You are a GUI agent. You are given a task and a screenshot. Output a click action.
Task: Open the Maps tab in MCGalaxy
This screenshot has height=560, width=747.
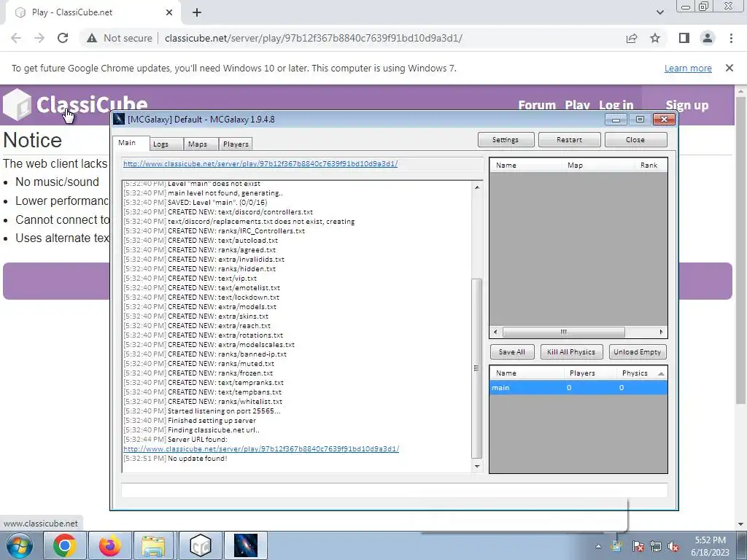pos(201,144)
